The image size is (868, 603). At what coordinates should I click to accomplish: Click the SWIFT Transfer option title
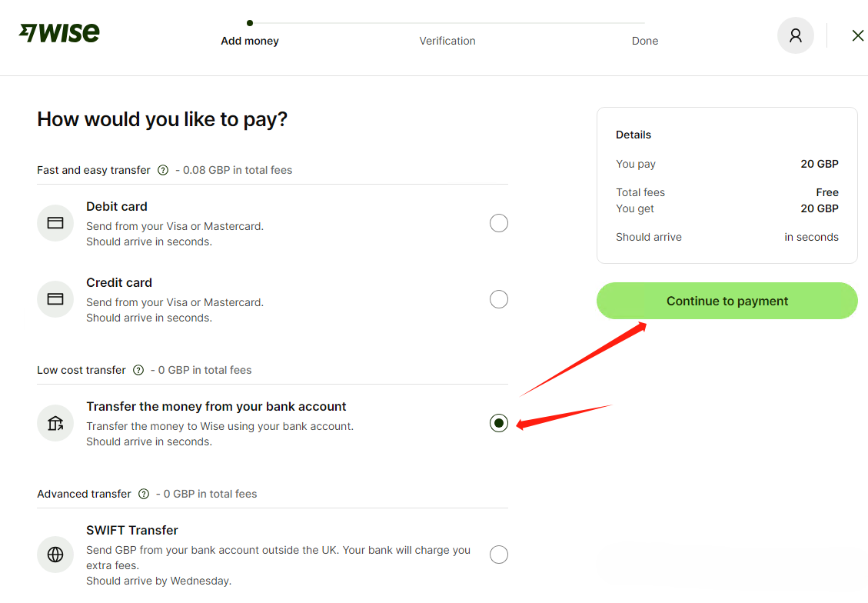[x=132, y=530]
